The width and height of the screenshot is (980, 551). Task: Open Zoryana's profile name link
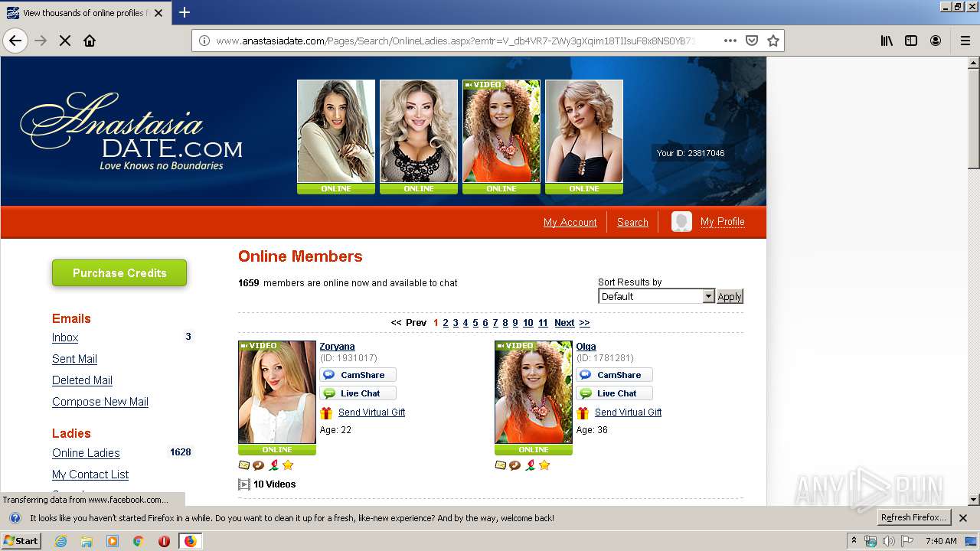tap(337, 347)
